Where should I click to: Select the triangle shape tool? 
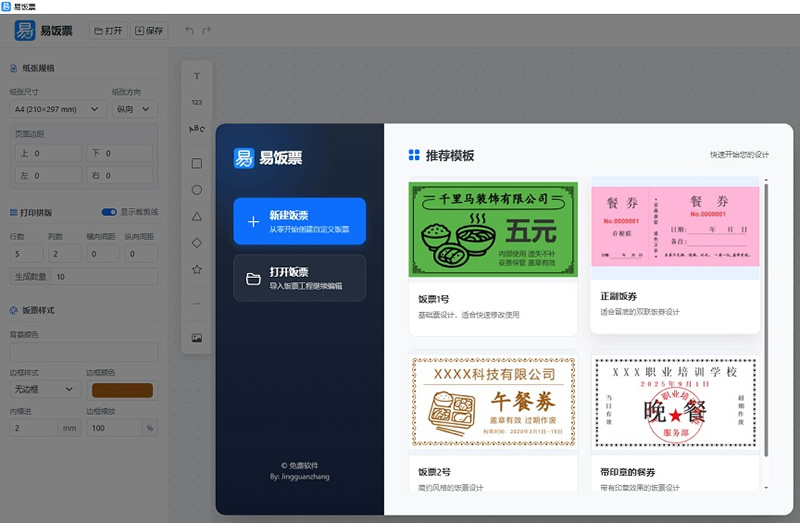197,216
